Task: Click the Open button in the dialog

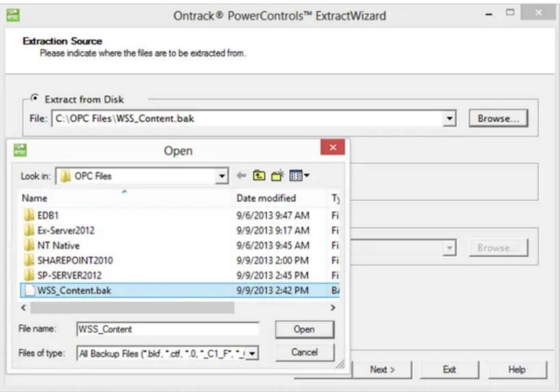Action: click(305, 329)
